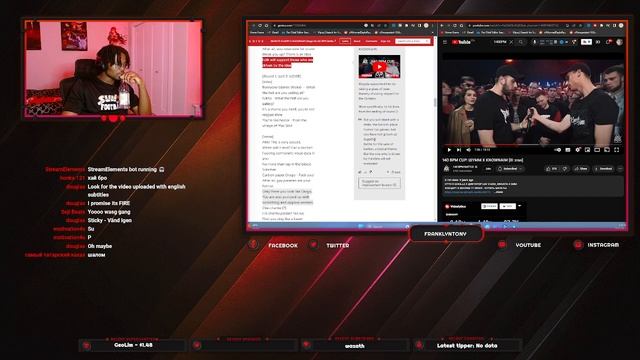Click YouTube label in overlay
The height and width of the screenshot is (360, 640).
tap(528, 245)
